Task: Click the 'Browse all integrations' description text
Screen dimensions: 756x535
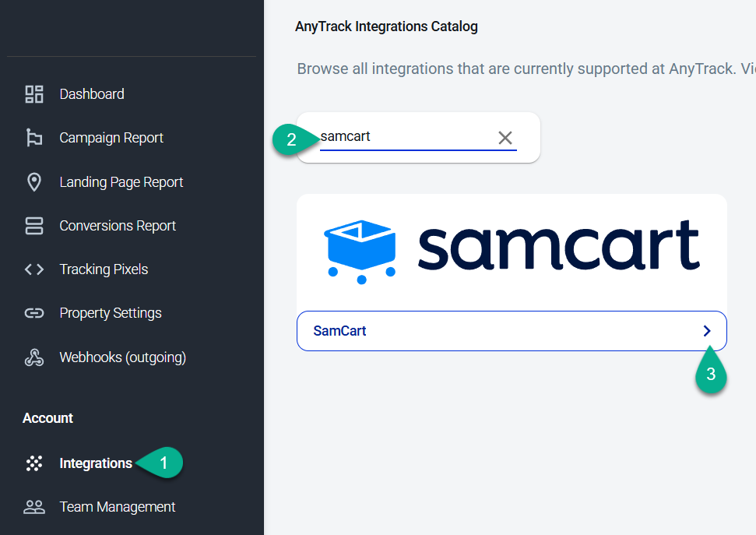Action: [526, 69]
